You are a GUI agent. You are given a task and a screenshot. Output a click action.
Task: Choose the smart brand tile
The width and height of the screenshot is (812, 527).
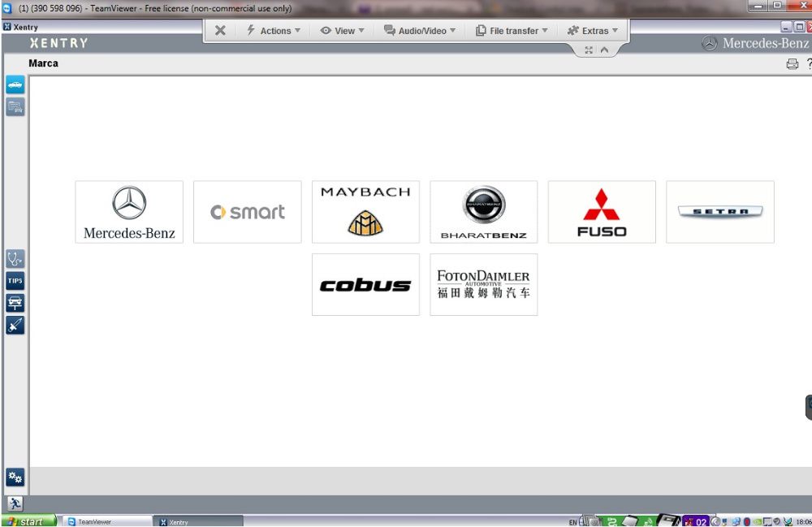pos(247,212)
